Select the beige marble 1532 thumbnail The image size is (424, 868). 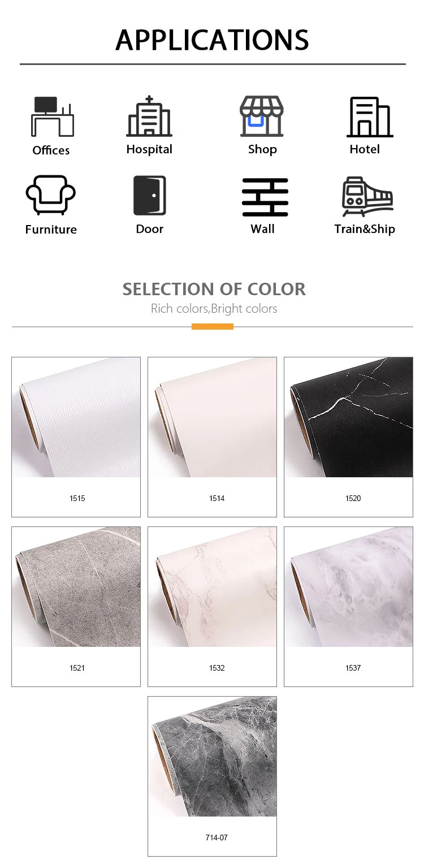click(213, 587)
